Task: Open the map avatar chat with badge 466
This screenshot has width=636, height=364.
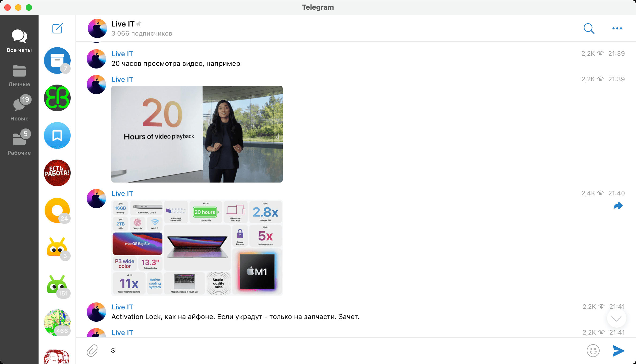Action: (57, 323)
